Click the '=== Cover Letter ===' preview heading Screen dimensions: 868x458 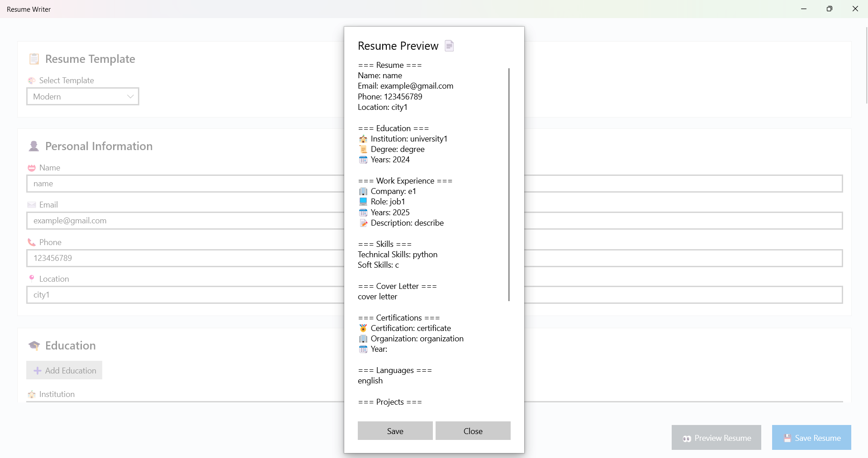[x=398, y=286]
